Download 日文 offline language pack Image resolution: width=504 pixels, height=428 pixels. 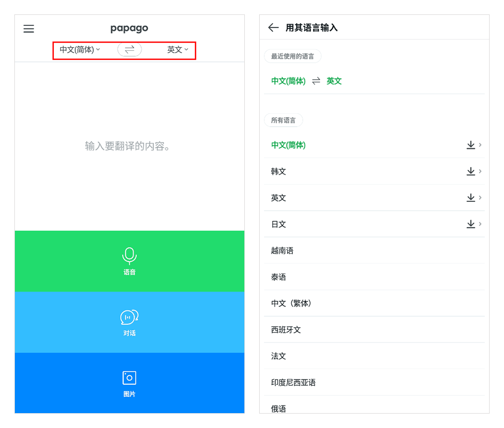pos(470,224)
